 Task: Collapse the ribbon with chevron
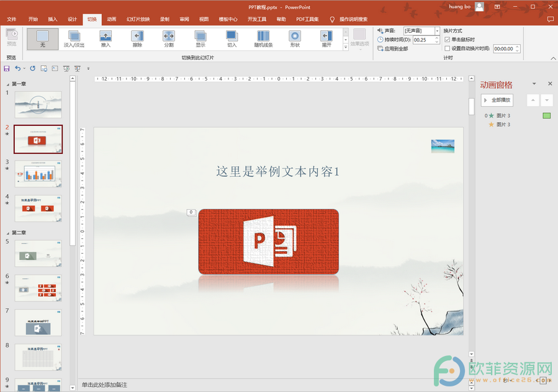[553, 58]
